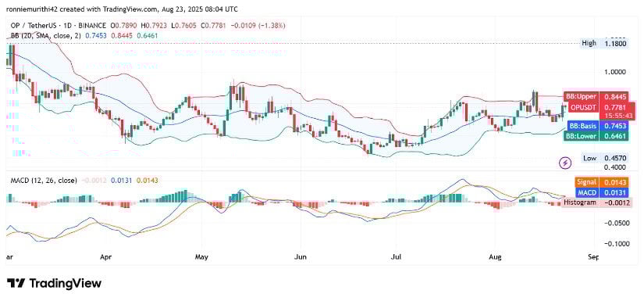
Task: Click the Histogram -0.0012 label
Action: (597, 202)
